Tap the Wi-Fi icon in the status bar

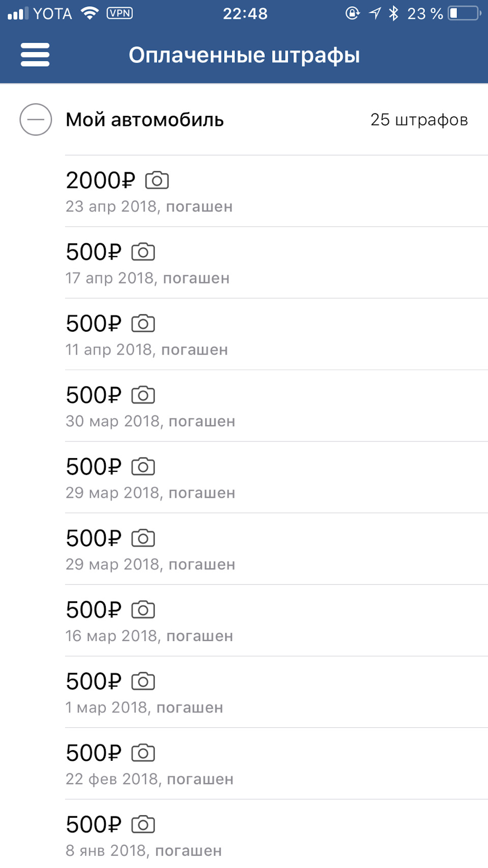(x=90, y=13)
